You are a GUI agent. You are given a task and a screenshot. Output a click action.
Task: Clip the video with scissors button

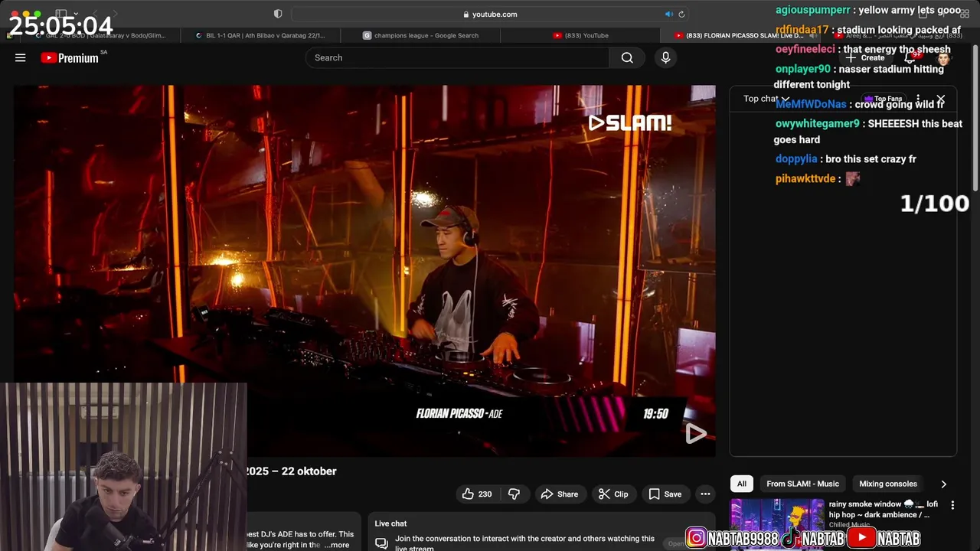click(x=613, y=494)
